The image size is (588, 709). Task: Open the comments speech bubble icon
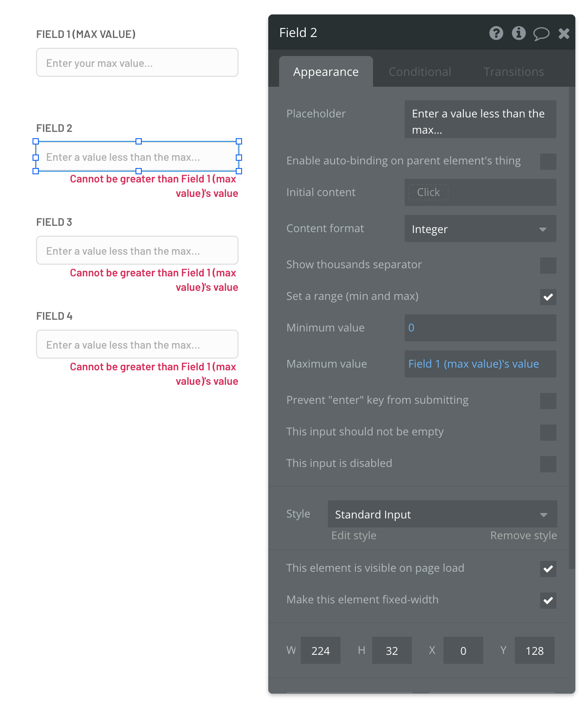(541, 33)
